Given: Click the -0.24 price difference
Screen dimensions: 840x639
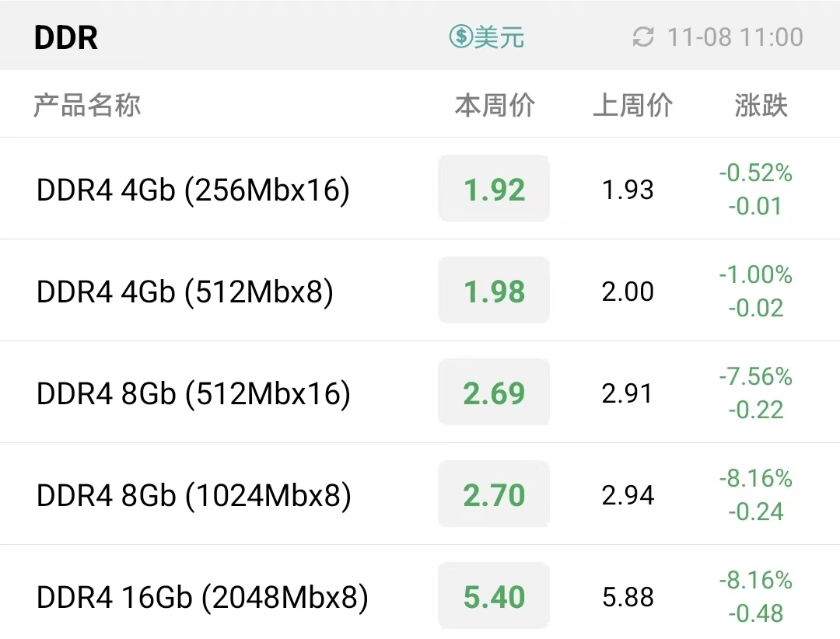Looking at the screenshot, I should pyautogui.click(x=755, y=512).
